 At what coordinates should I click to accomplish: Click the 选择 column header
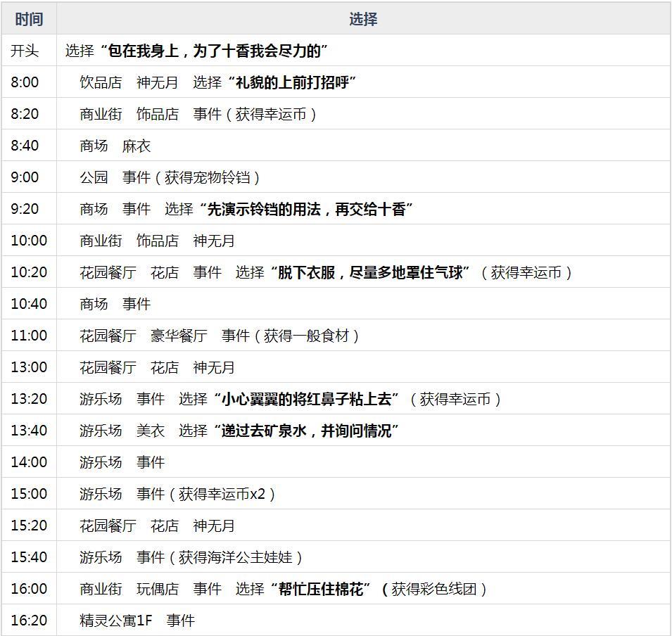[363, 19]
